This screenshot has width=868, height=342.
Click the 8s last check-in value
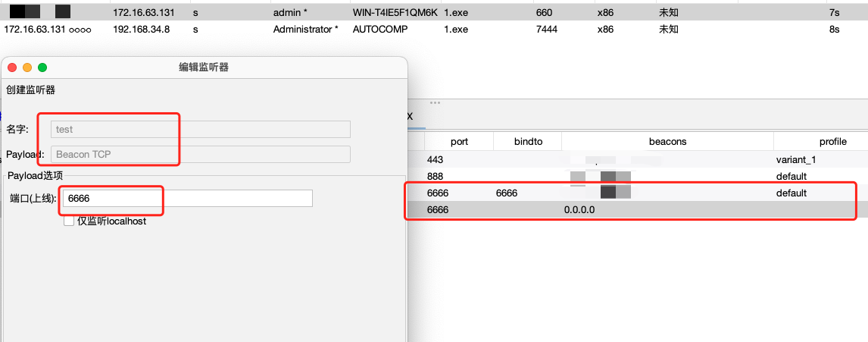pyautogui.click(x=834, y=30)
